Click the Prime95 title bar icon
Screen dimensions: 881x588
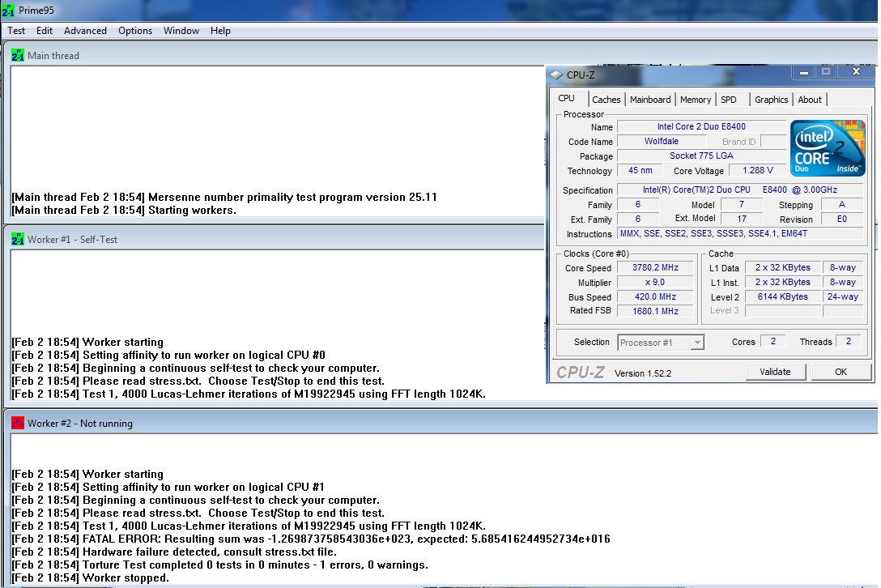coord(8,10)
